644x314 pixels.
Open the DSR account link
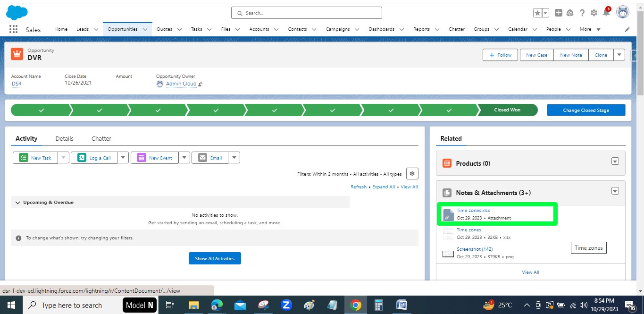(17, 84)
